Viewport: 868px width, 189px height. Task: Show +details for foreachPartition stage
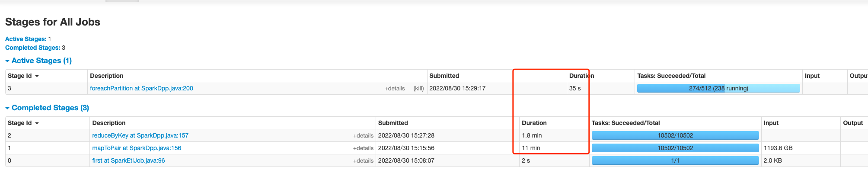[395, 88]
